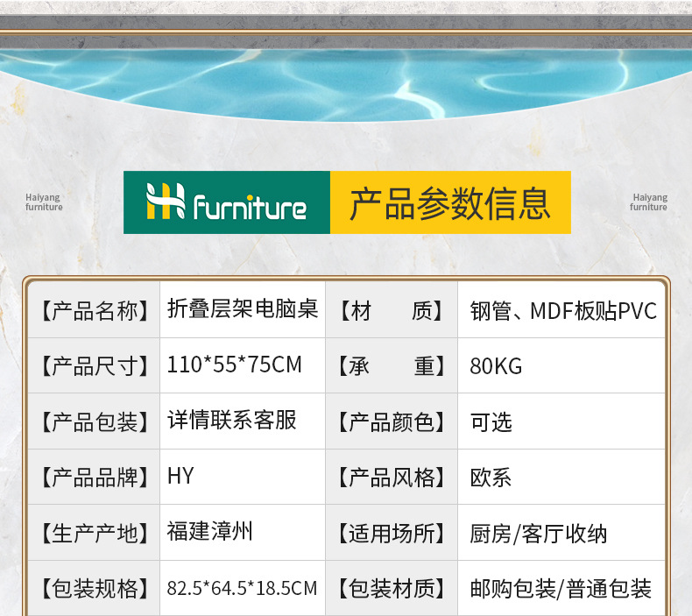
Task: Click the 【生产产地】 label
Action: 94,533
